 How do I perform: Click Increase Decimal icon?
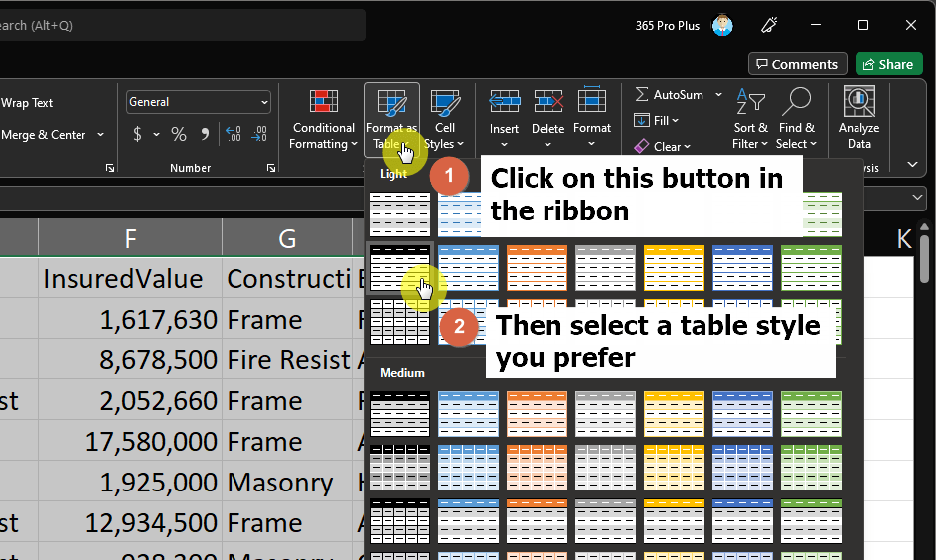[x=233, y=134]
